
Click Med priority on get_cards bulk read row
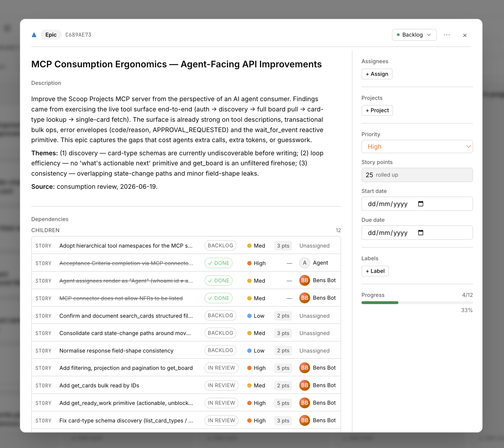[x=256, y=386]
